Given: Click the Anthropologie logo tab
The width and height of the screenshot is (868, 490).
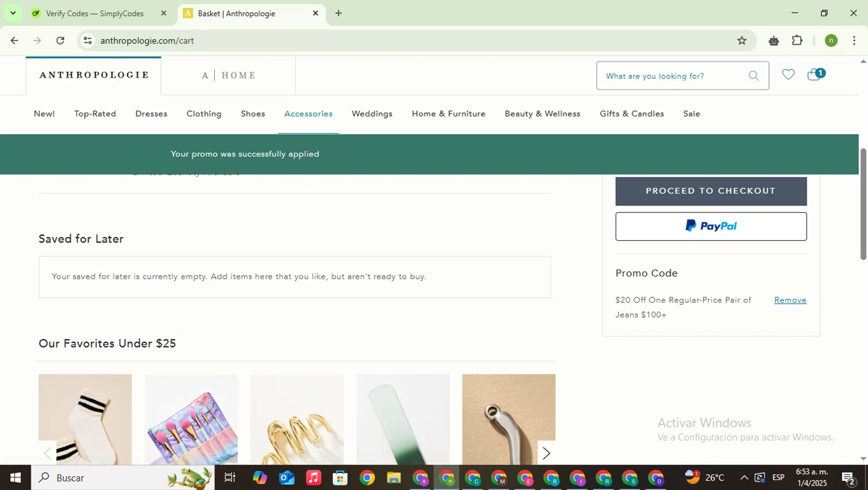Looking at the screenshot, I should pyautogui.click(x=94, y=75).
